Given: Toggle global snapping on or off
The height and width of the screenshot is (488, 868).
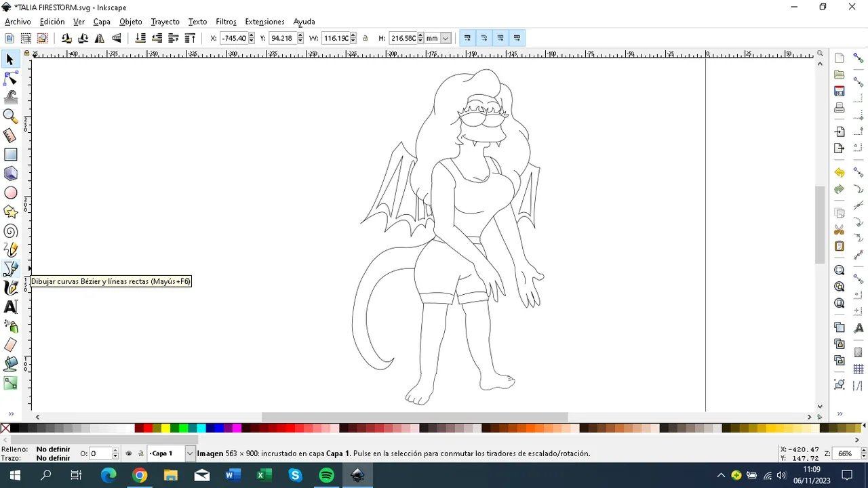Looking at the screenshot, I should coord(858,59).
